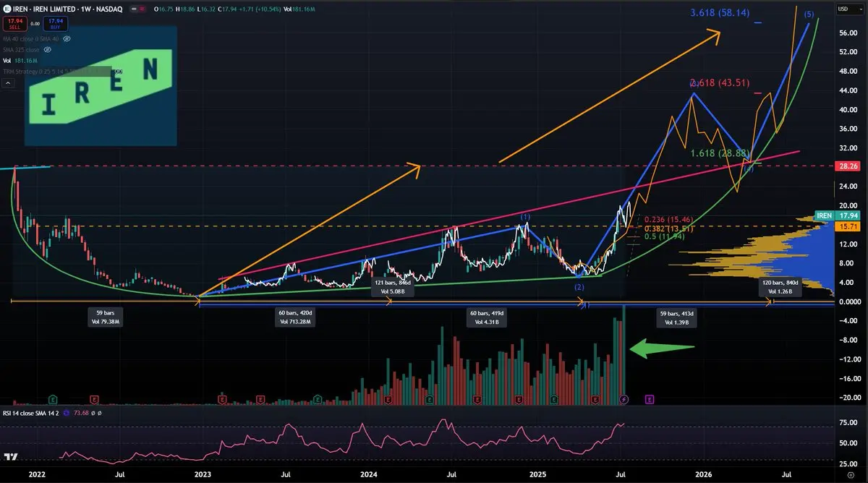Click the 59 bars Vol 79.38M label

pyautogui.click(x=106, y=316)
